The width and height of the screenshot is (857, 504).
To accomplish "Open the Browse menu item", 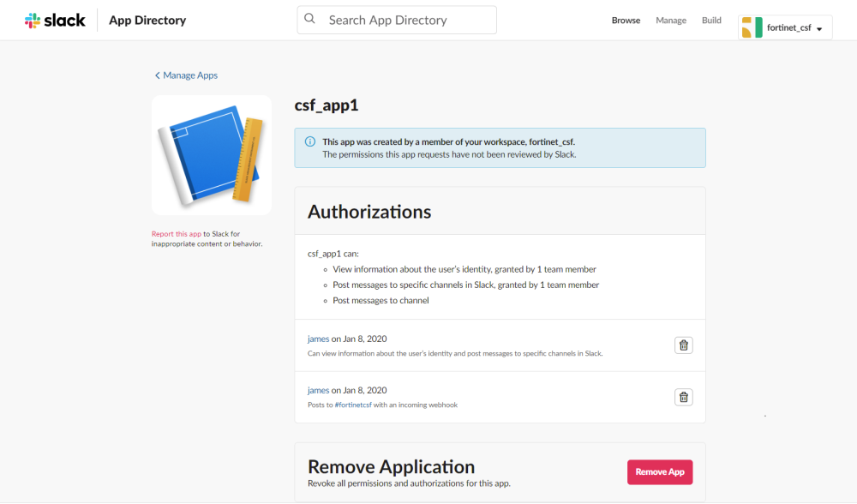I will click(626, 21).
